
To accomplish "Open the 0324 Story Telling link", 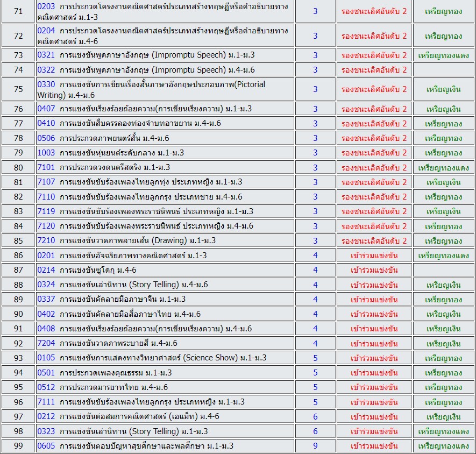I will pyautogui.click(x=46, y=285).
